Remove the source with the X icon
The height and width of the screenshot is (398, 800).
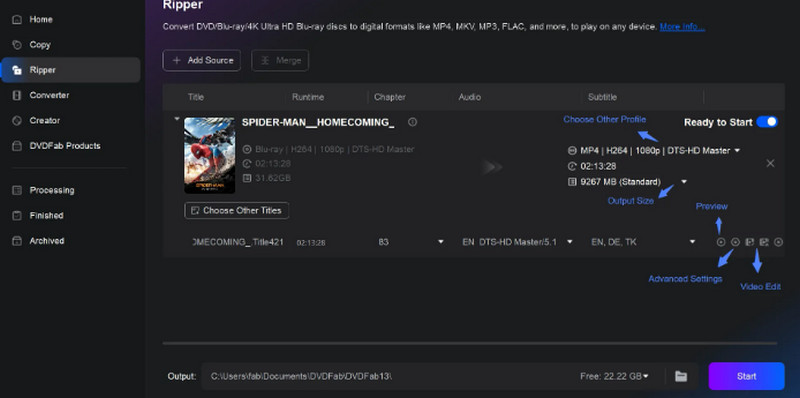(770, 163)
